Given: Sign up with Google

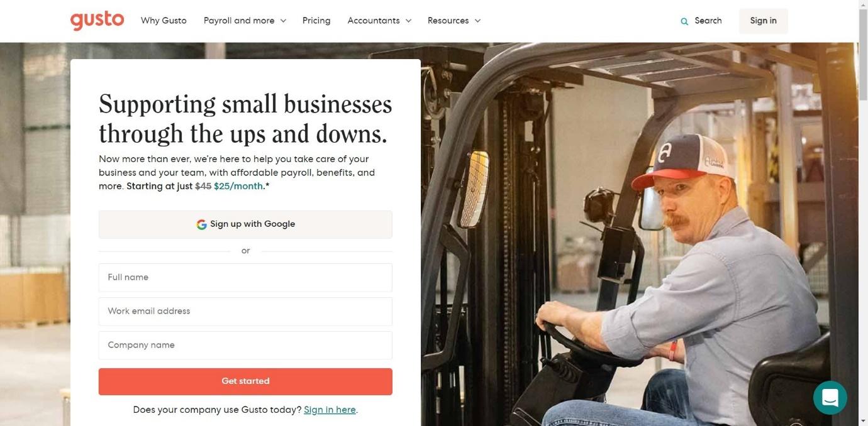Looking at the screenshot, I should point(245,224).
